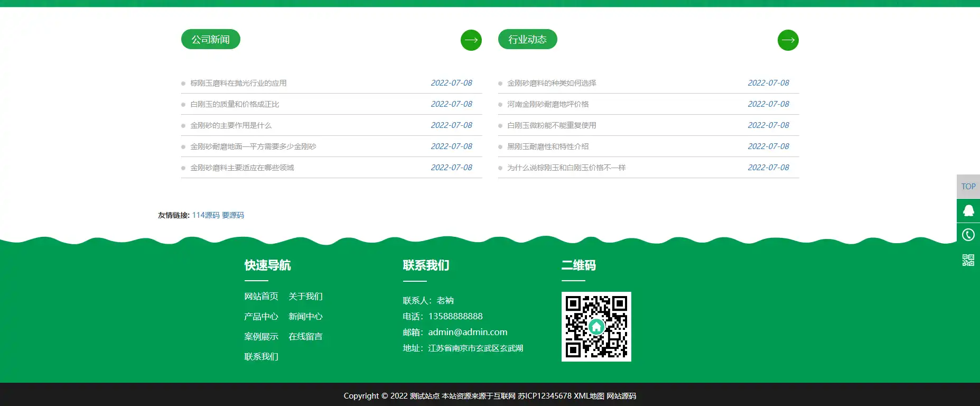Go to 关于我们 in footer navigation

[x=305, y=297]
